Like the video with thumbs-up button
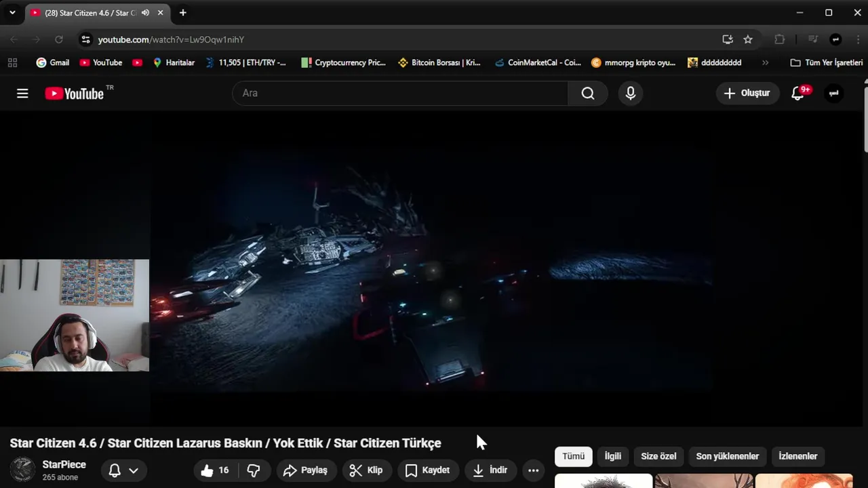868x488 pixels. [x=215, y=470]
